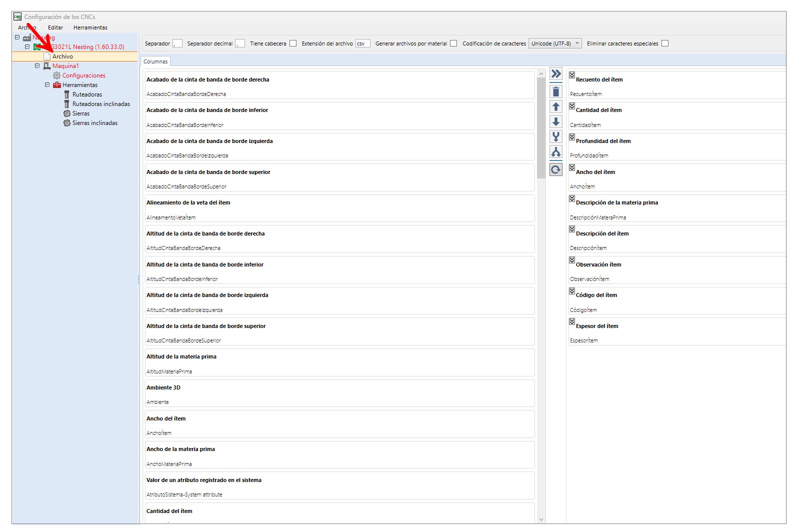
Task: Click the router bit icon beside Ruteadoras
Action: tap(67, 94)
